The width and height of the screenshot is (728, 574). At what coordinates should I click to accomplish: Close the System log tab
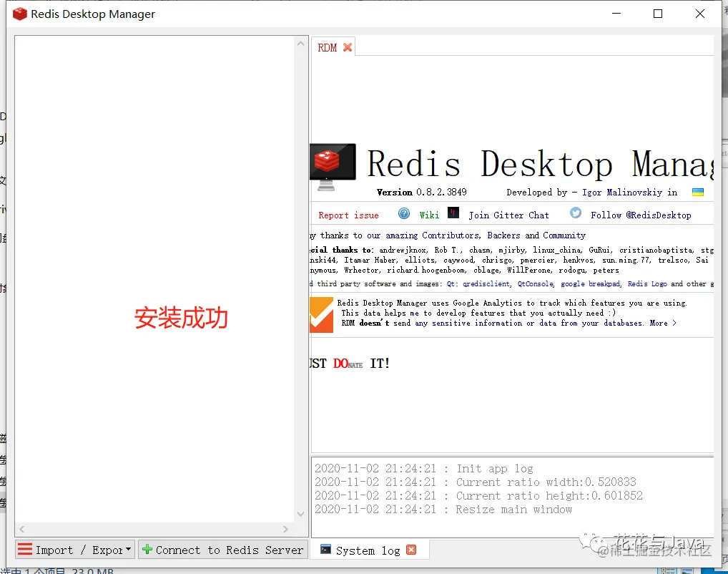pyautogui.click(x=411, y=550)
